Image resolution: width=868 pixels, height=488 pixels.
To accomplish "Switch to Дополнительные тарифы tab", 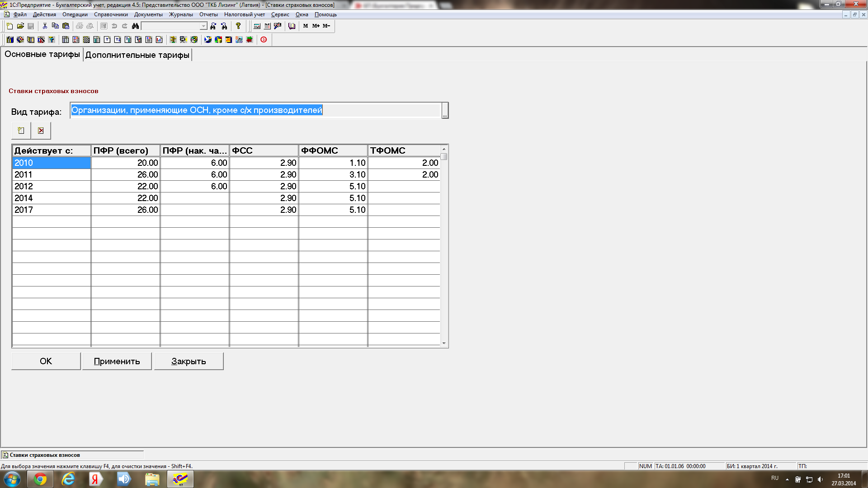I will point(137,55).
